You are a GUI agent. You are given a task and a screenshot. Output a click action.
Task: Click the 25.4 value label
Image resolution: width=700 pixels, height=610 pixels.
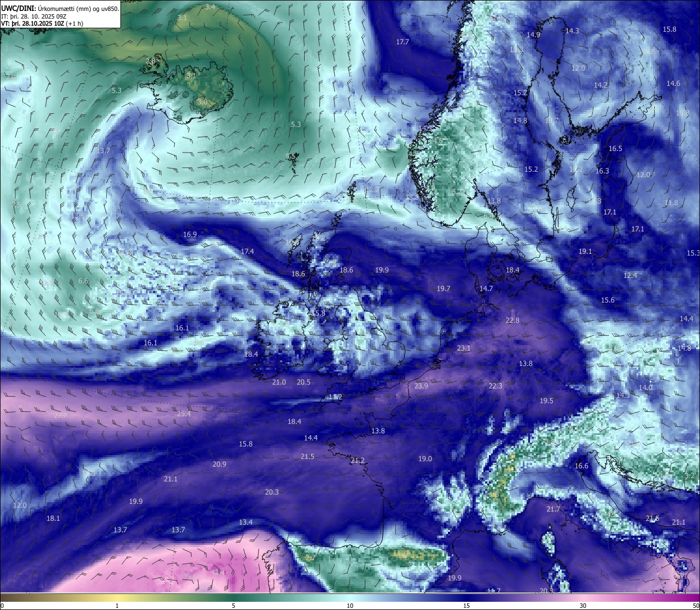click(184, 414)
